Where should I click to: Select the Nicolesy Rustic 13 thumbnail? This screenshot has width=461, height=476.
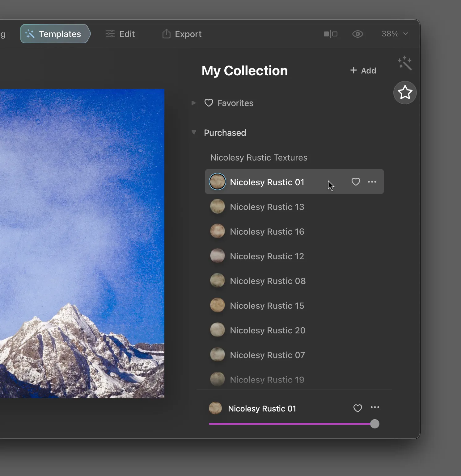(218, 207)
